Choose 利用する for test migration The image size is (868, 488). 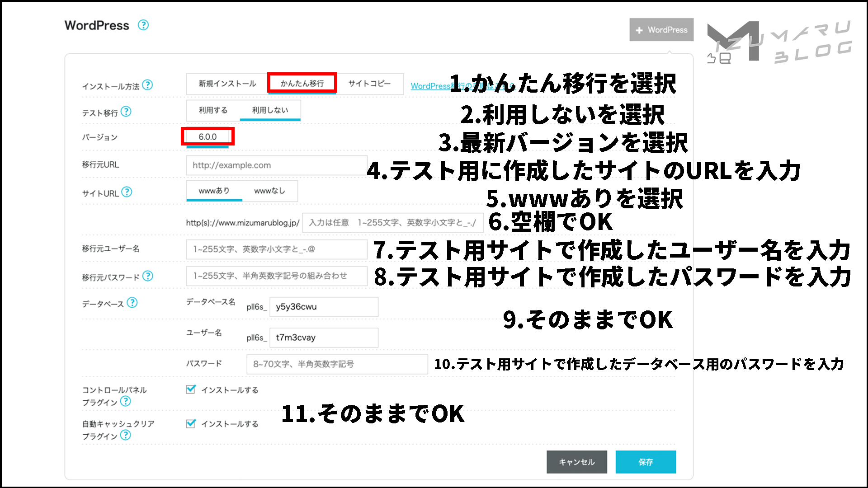pyautogui.click(x=213, y=110)
